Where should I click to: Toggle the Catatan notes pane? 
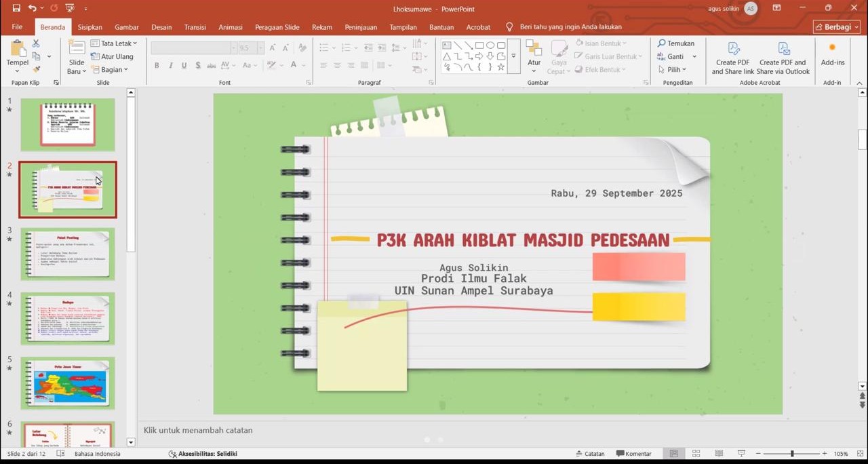589,454
